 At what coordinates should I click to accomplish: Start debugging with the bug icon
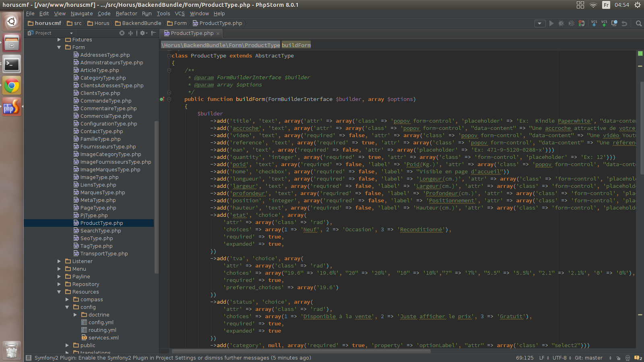[561, 23]
